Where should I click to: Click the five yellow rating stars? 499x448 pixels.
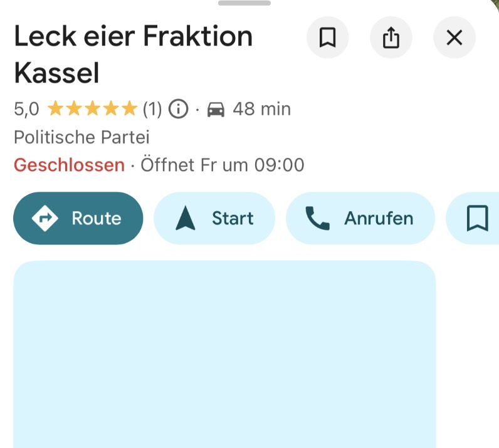pyautogui.click(x=92, y=110)
